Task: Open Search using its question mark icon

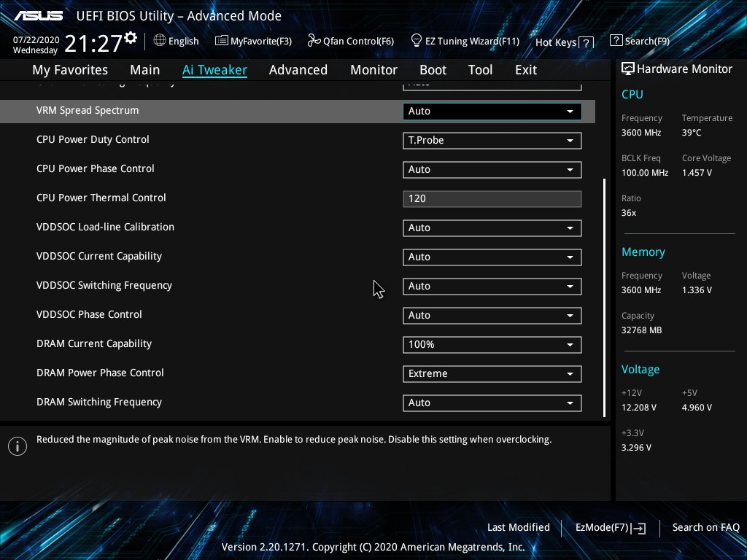Action: (x=616, y=41)
